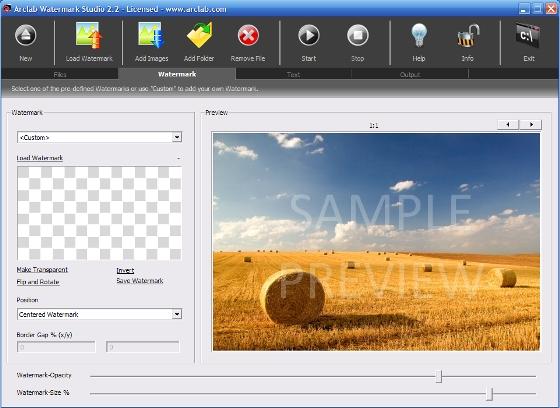The width and height of the screenshot is (560, 408).
Task: Click the Add Images icon
Action: 151,35
